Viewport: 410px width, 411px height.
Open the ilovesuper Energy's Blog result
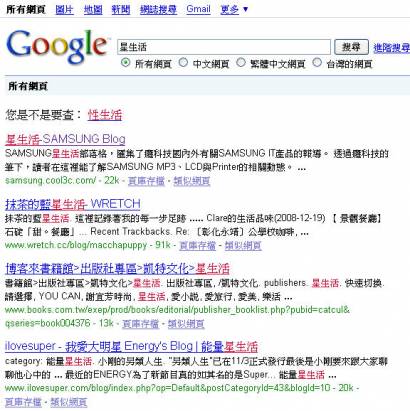click(x=131, y=347)
